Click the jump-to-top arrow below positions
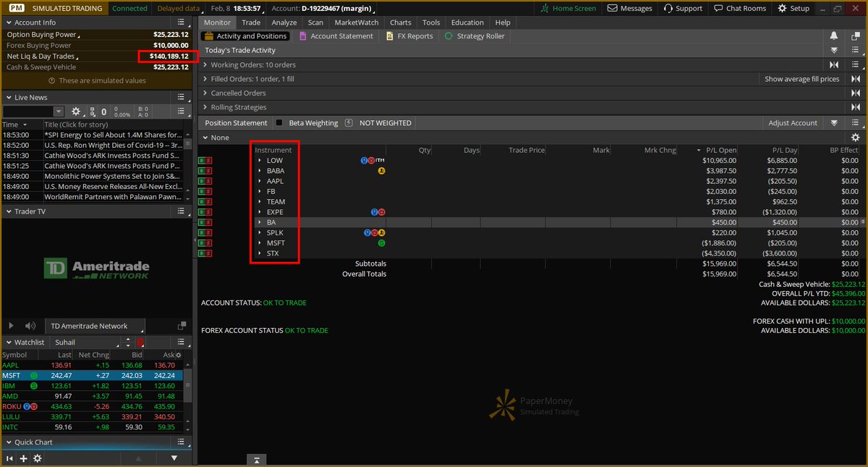Image resolution: width=868 pixels, height=467 pixels. (x=256, y=460)
